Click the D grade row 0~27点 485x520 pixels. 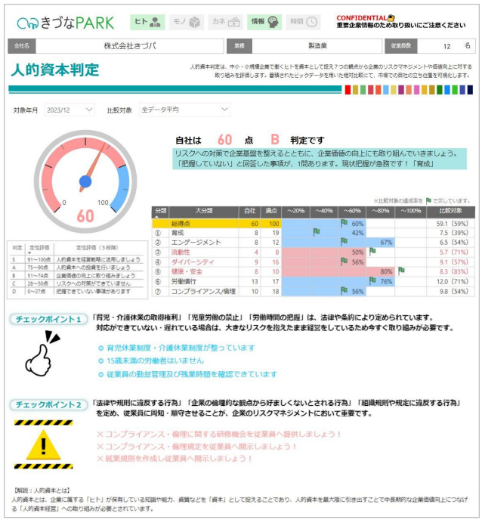(77, 292)
